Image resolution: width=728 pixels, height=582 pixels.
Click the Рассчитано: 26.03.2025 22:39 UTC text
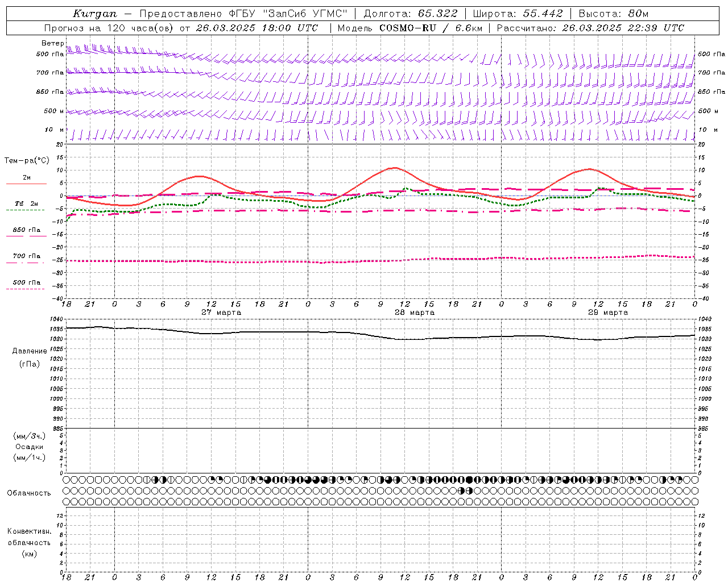pos(590,28)
